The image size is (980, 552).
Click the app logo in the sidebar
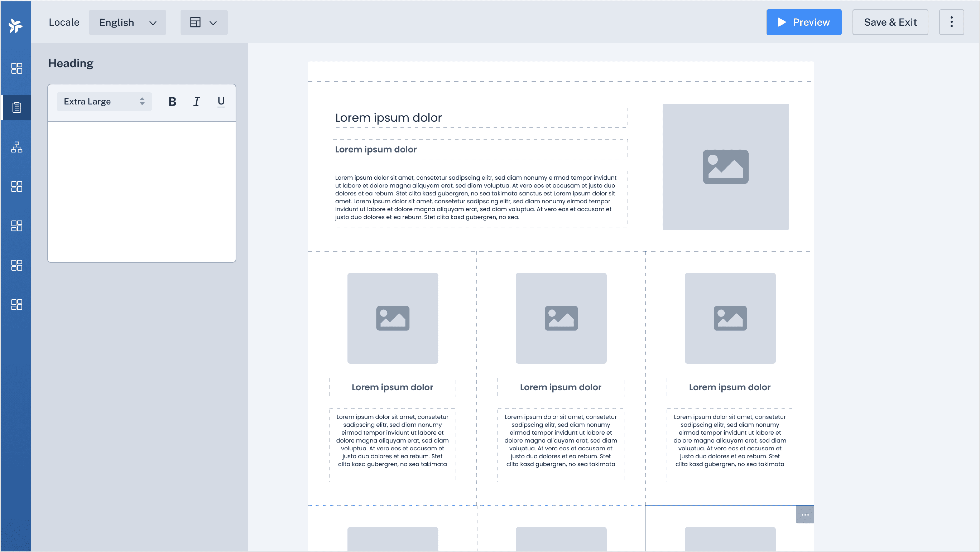[16, 25]
